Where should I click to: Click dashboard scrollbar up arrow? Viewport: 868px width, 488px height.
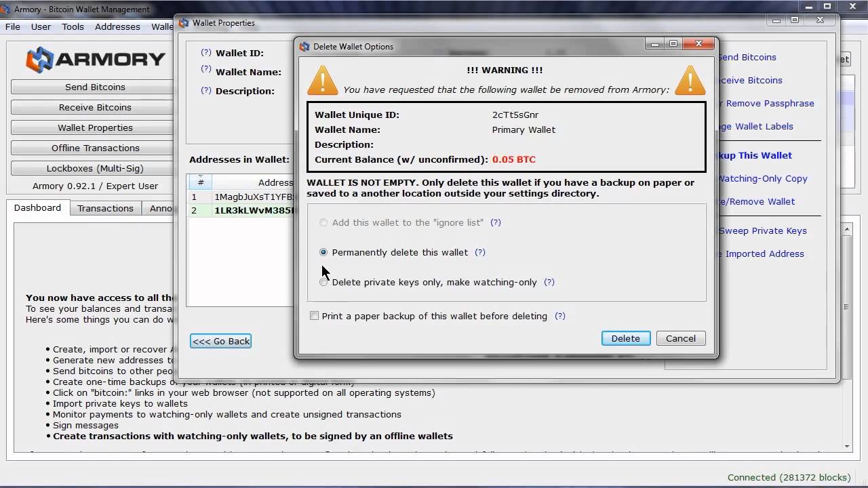pos(847,230)
